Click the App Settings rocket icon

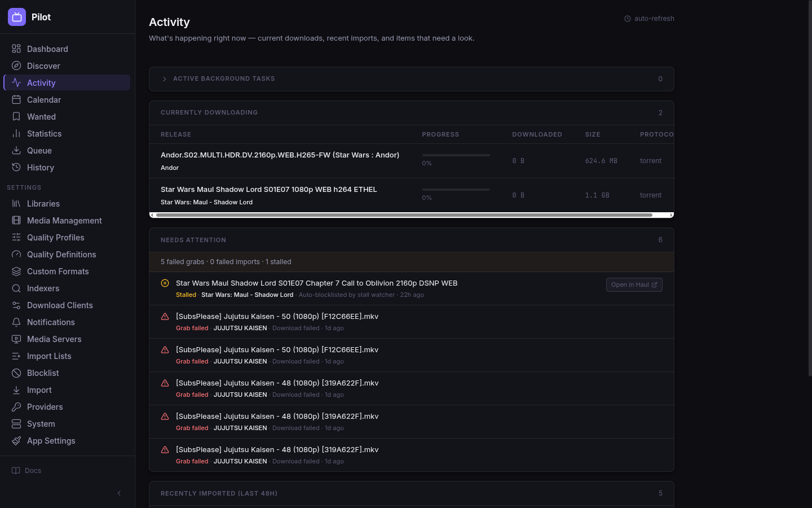(16, 441)
